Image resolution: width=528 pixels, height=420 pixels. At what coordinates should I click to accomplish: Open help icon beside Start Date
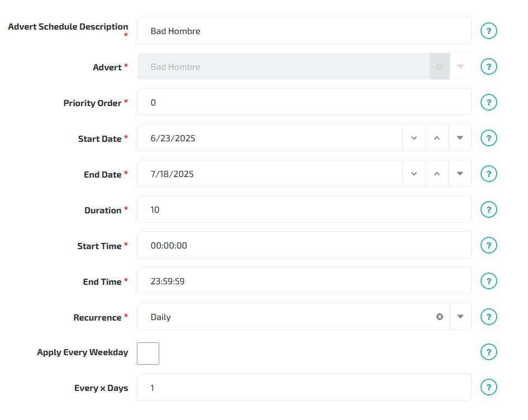click(x=488, y=138)
